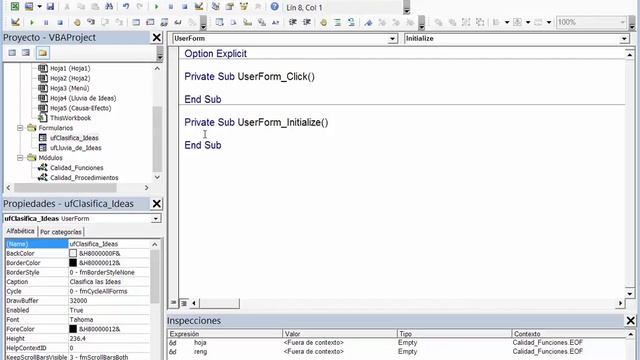640x360 pixels.
Task: Complete Word in Edit toolbar
Action: 276,22
